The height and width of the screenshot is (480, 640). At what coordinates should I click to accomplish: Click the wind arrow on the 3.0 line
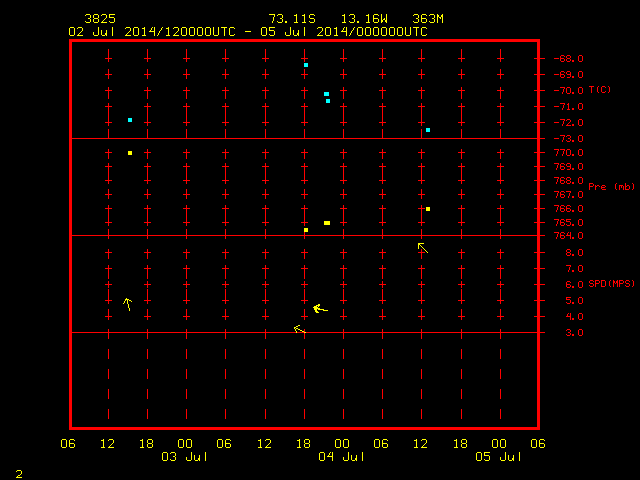(300, 329)
